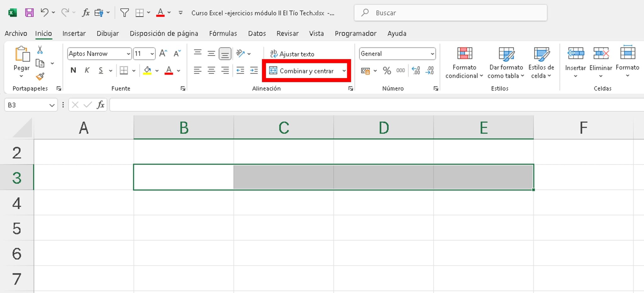Open the General number format dropdown
The image size is (644, 293).
click(432, 54)
